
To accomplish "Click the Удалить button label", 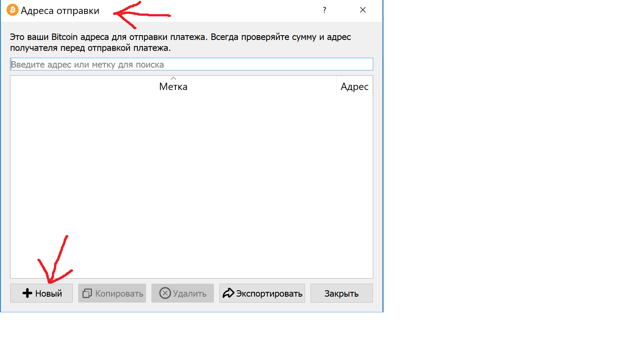I will (190, 294).
